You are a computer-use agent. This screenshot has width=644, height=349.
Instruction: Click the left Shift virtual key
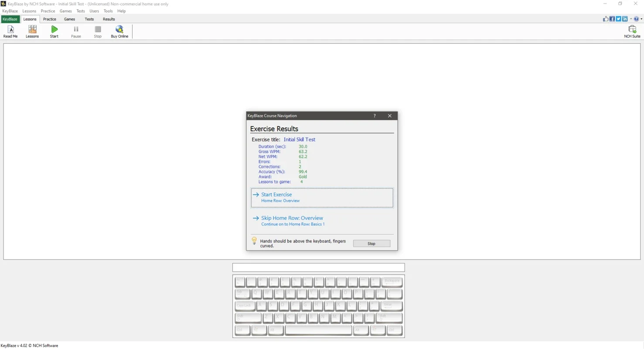(x=248, y=318)
